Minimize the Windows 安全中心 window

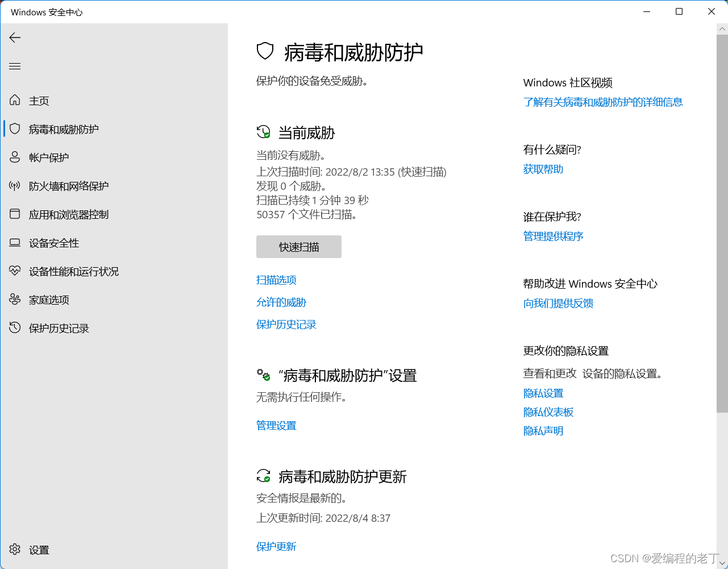pos(647,11)
